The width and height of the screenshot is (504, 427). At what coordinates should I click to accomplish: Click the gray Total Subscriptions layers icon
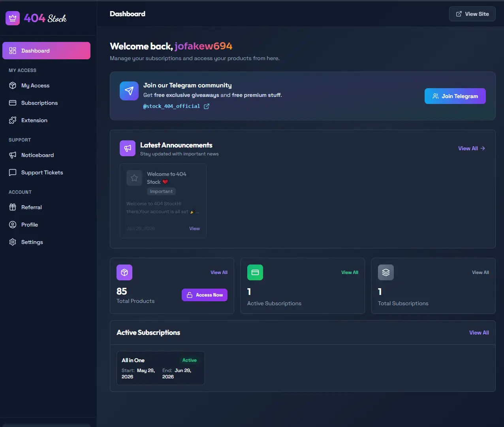tap(386, 272)
